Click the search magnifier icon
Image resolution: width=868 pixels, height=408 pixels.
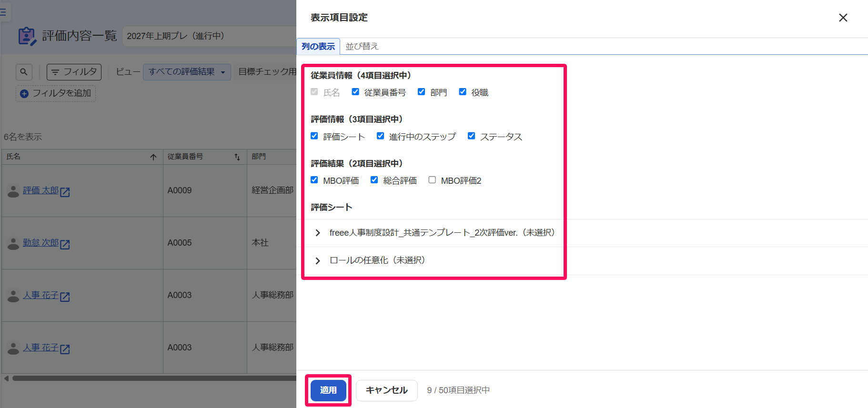24,72
